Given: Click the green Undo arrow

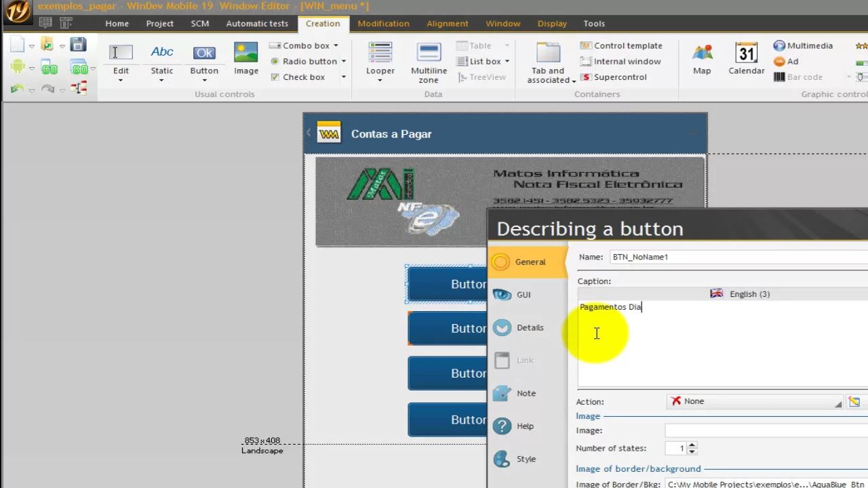Looking at the screenshot, I should [17, 89].
